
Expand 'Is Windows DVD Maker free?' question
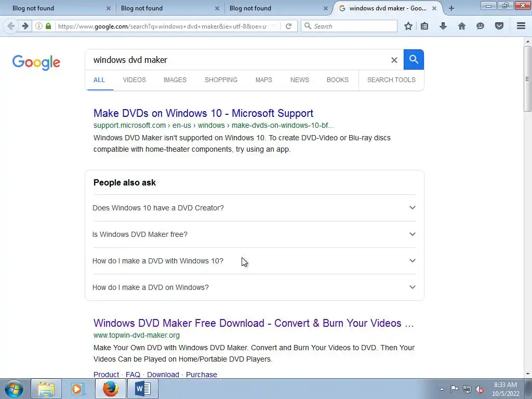(x=254, y=234)
